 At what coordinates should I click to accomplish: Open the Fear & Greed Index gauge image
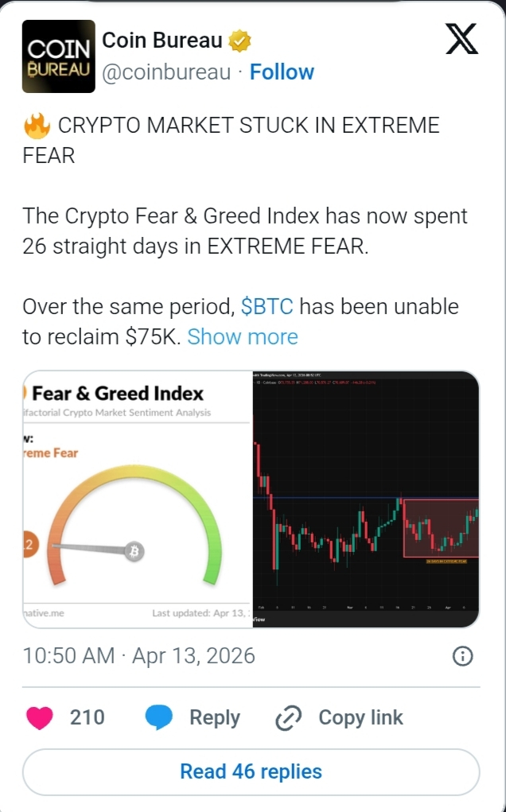[137, 499]
